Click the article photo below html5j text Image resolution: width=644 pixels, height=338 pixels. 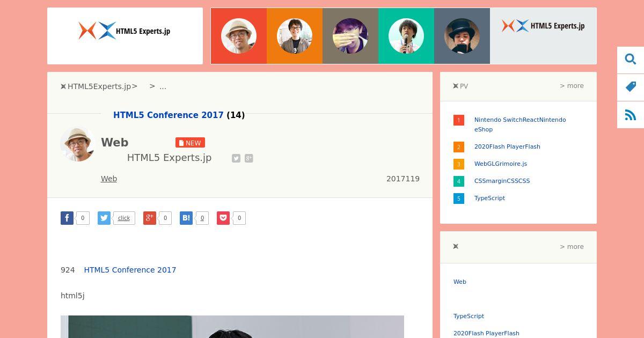click(x=232, y=327)
